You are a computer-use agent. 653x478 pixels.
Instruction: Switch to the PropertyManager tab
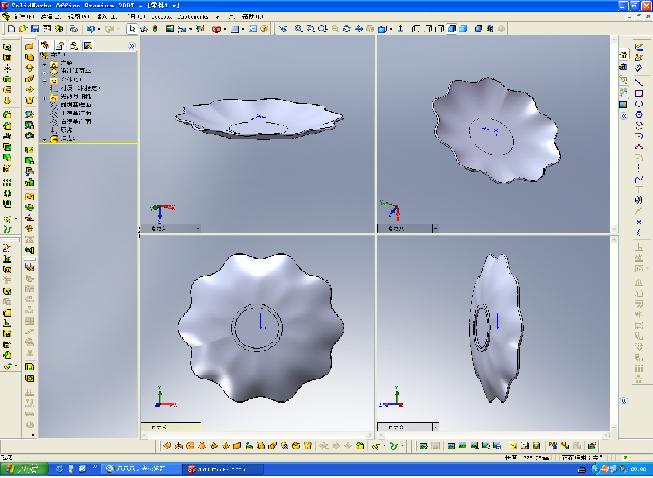pyautogui.click(x=60, y=45)
